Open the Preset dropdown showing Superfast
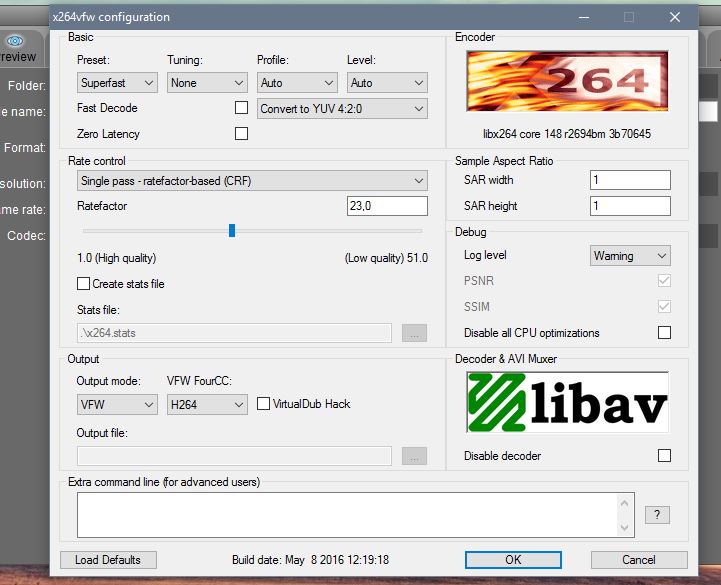 pos(117,83)
